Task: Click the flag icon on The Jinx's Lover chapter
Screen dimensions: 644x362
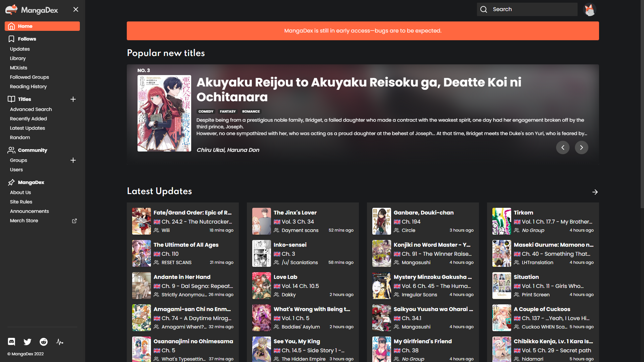Action: [x=277, y=222]
